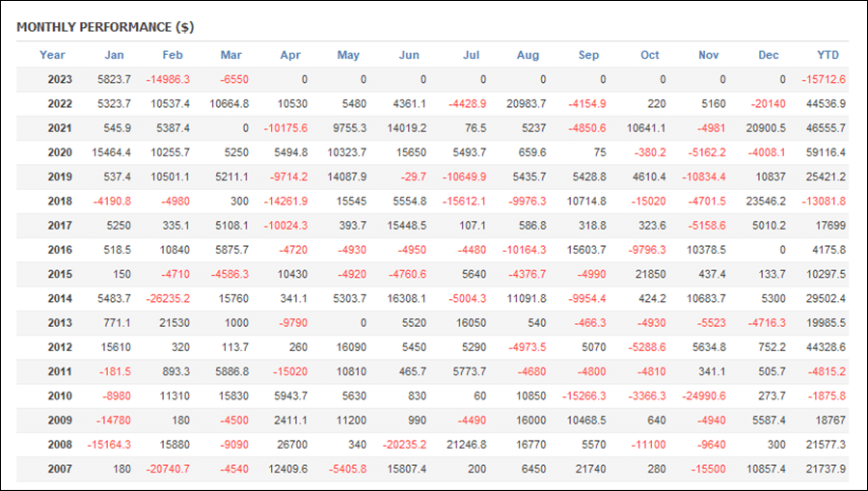Click 2014 February loss -26235.2

[x=168, y=298]
